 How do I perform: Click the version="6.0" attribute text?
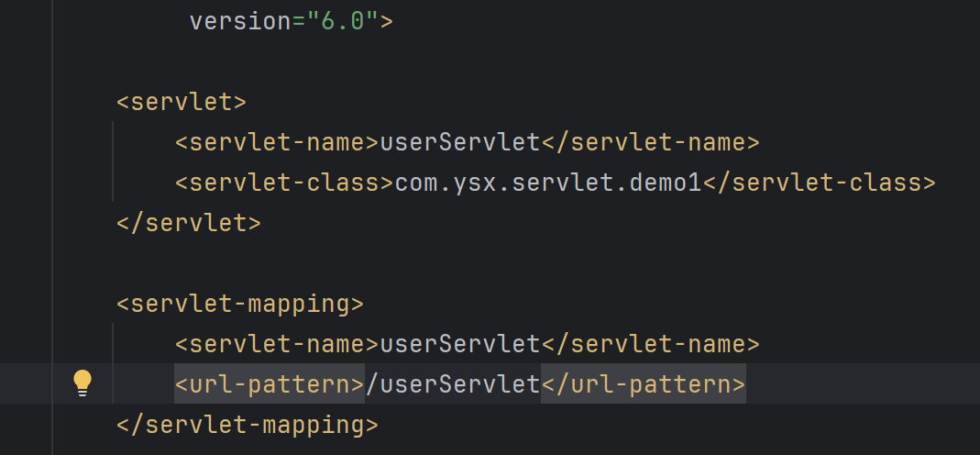[284, 22]
